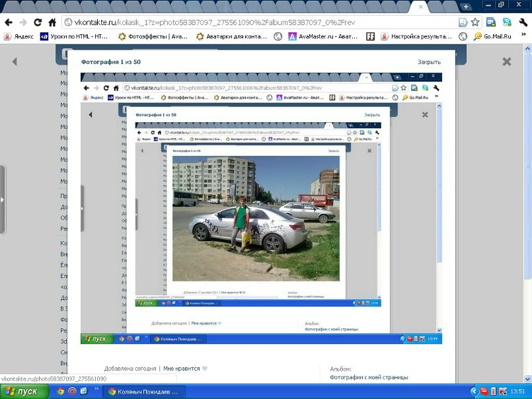Show previous photo with the left triangle arrow

click(x=15, y=61)
